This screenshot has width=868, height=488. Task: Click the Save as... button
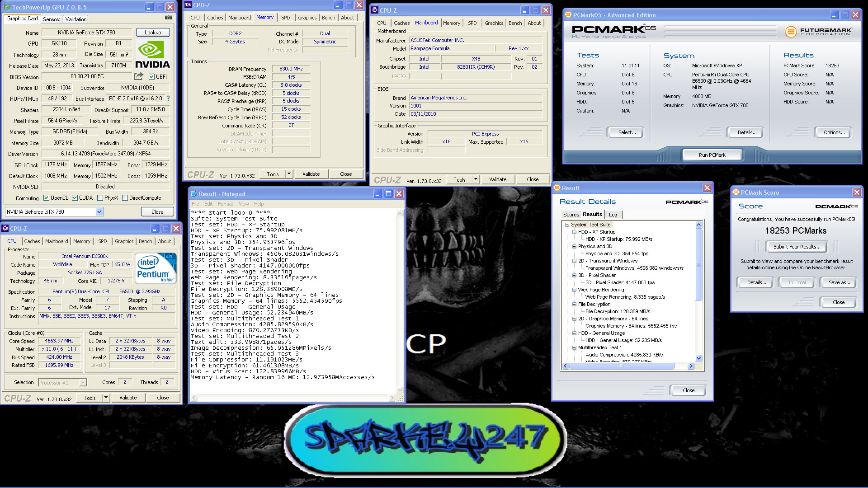[839, 282]
